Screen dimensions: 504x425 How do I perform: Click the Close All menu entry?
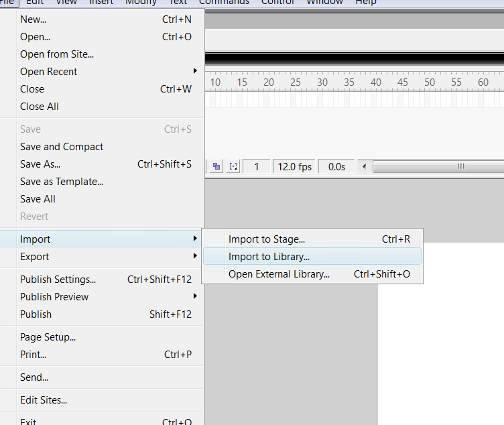[x=40, y=107]
